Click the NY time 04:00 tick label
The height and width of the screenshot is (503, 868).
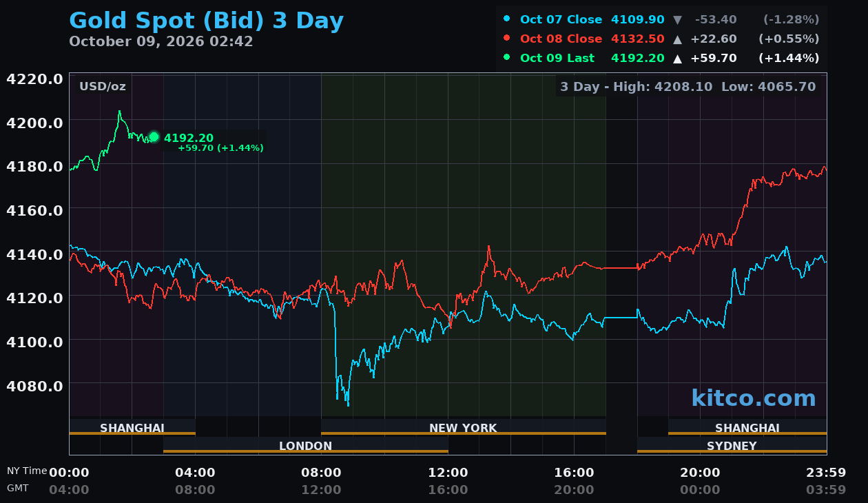click(x=195, y=472)
